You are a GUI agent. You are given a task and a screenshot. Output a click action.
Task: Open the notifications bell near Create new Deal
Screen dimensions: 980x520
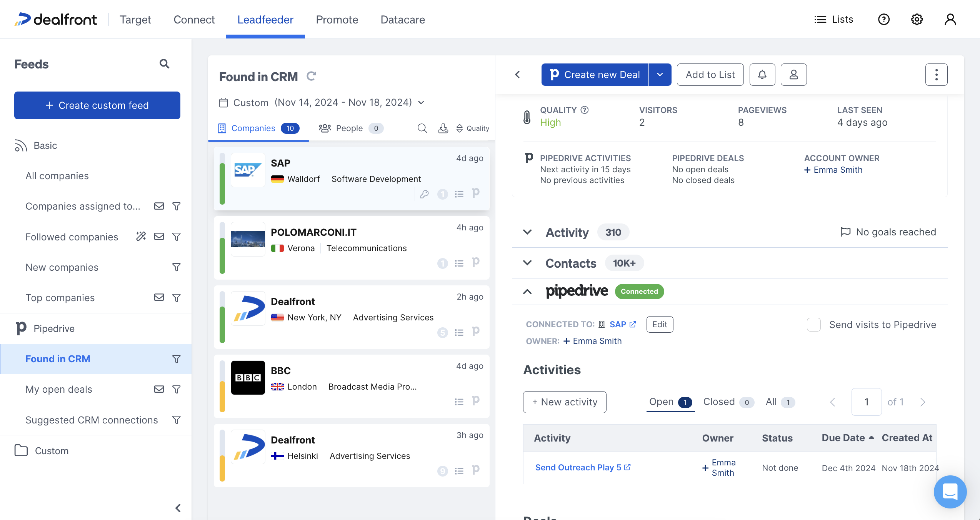coord(762,74)
